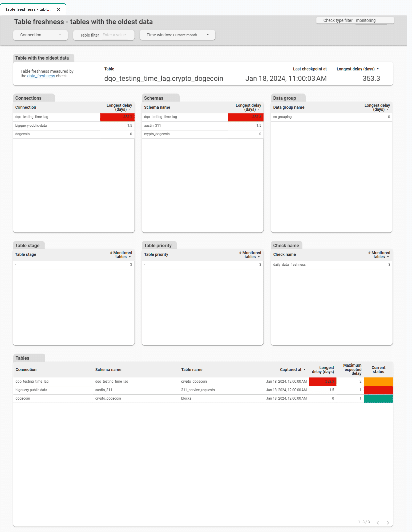Click the Table filter input field

pyautogui.click(x=114, y=35)
